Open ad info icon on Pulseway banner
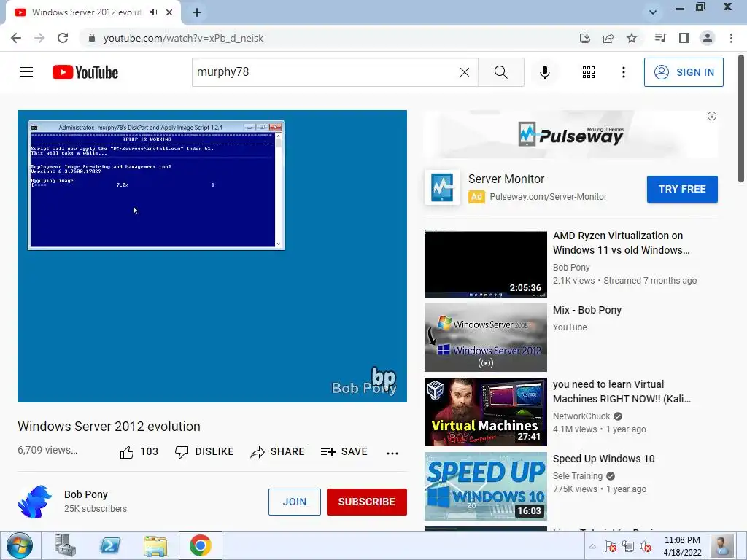The height and width of the screenshot is (560, 747). point(712,116)
